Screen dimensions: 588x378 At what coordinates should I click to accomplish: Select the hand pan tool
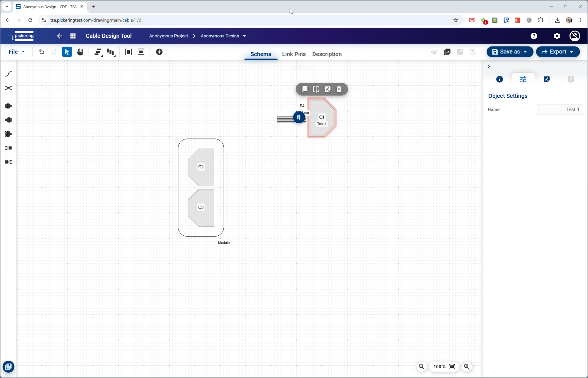coord(80,52)
